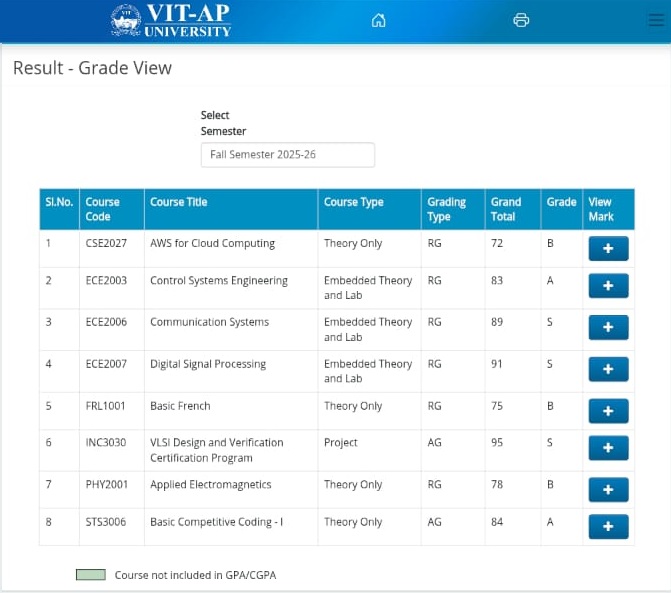Click the green GPA legend swatch

(90, 575)
